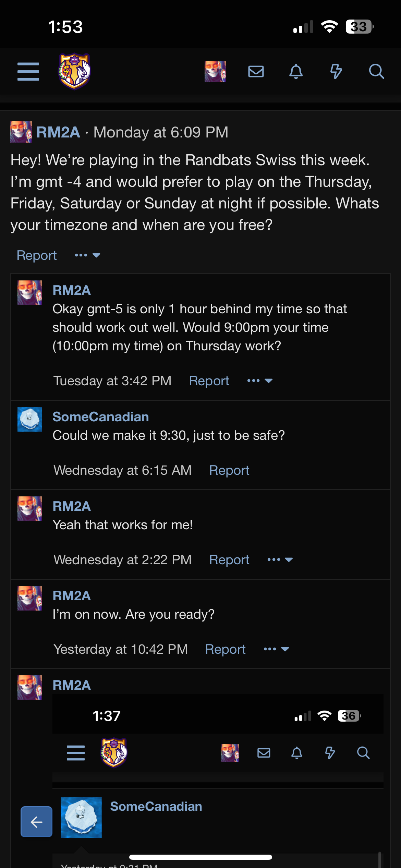Open the bell alerts icon
This screenshot has width=401, height=868.
pos(296,72)
